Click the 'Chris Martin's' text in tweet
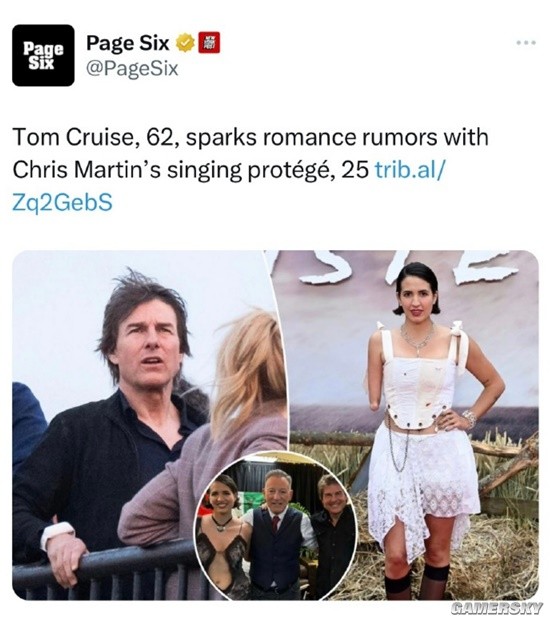 coord(87,170)
